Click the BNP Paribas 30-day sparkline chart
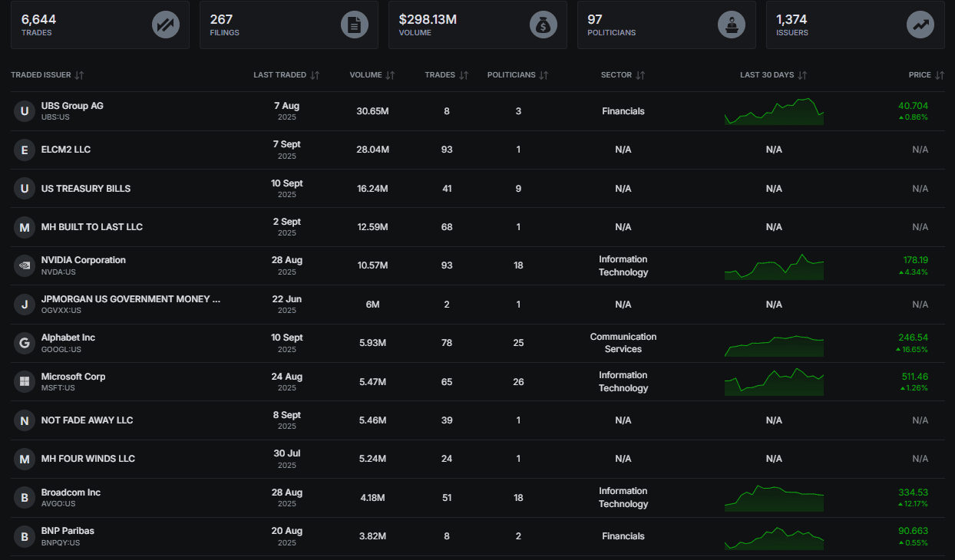 [773, 537]
